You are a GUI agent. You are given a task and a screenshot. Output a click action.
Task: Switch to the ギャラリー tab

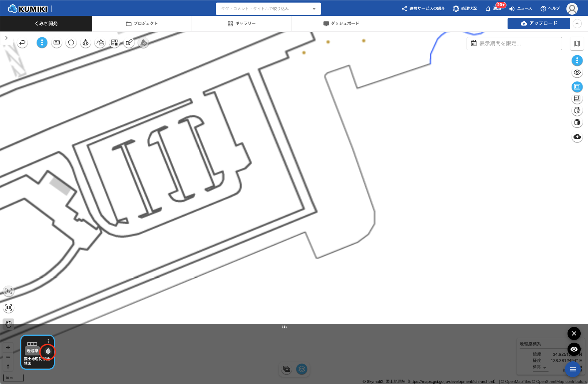241,23
